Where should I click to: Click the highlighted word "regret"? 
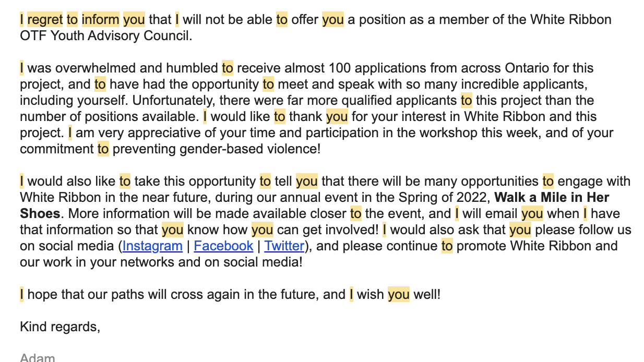pyautogui.click(x=45, y=20)
